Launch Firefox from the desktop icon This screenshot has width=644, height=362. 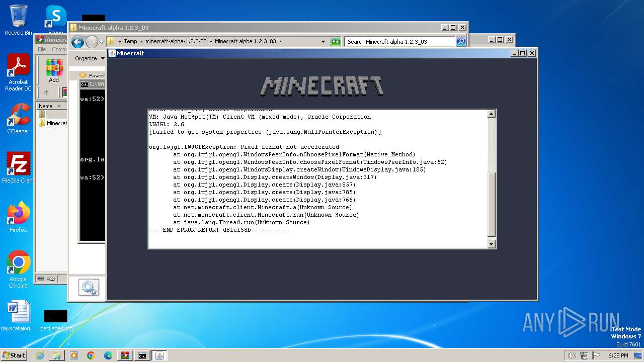18,217
